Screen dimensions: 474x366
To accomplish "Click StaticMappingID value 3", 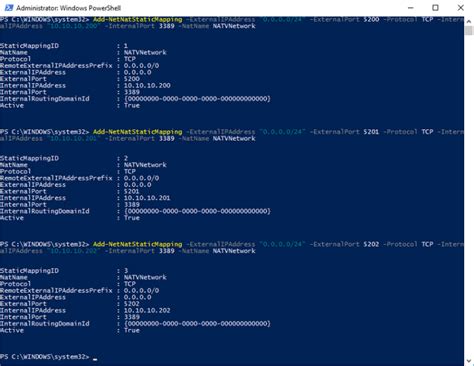I will pos(126,270).
